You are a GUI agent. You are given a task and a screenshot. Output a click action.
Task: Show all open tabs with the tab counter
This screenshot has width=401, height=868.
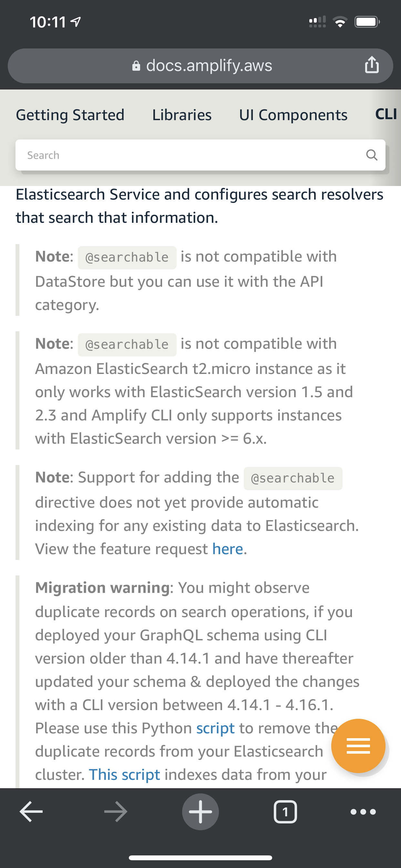pyautogui.click(x=285, y=811)
